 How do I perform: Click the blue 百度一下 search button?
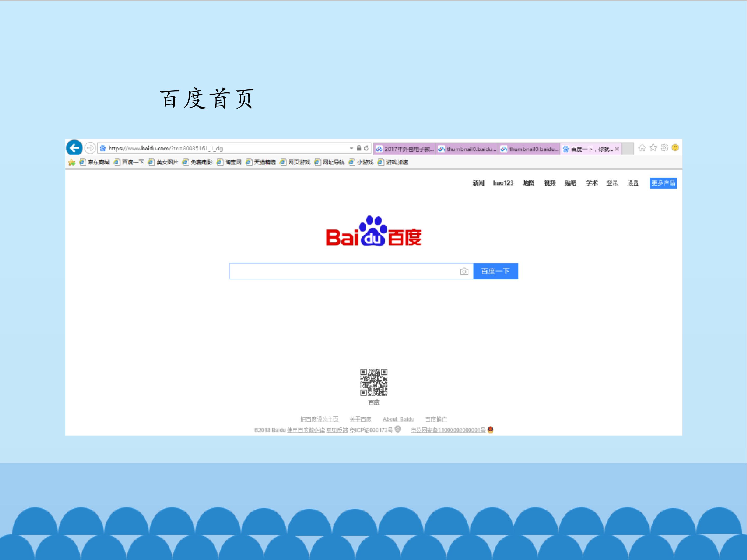(495, 271)
